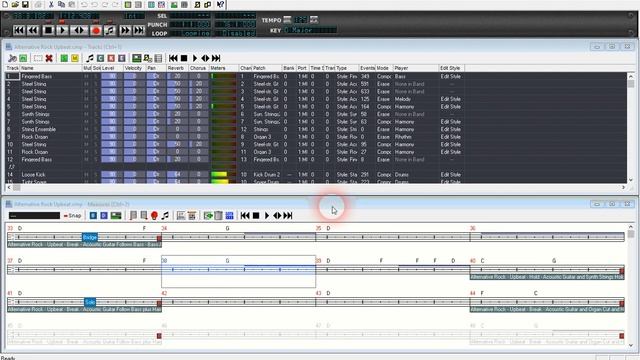Click the red bulb icon in Measures toolbar
The image size is (640, 360).
coord(154,216)
